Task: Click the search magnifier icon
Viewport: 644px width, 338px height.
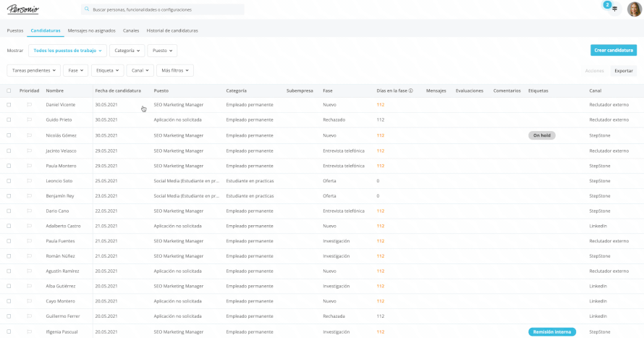Action: click(87, 9)
